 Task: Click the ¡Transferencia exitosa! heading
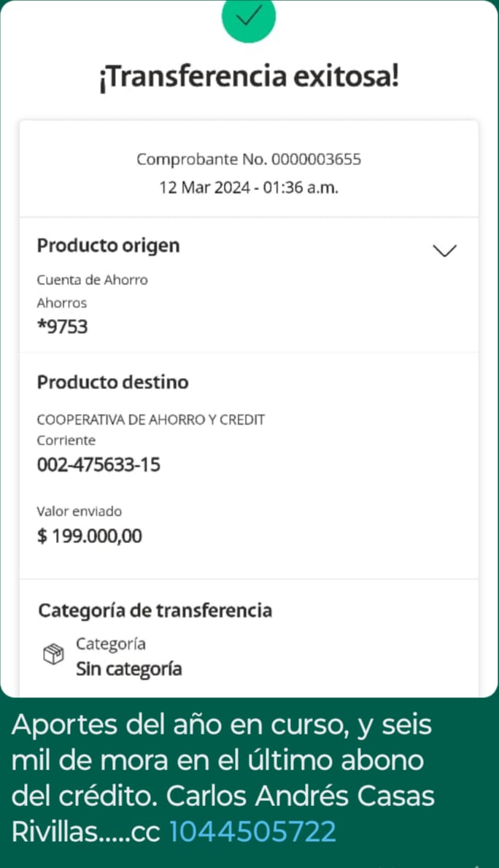[x=249, y=77]
